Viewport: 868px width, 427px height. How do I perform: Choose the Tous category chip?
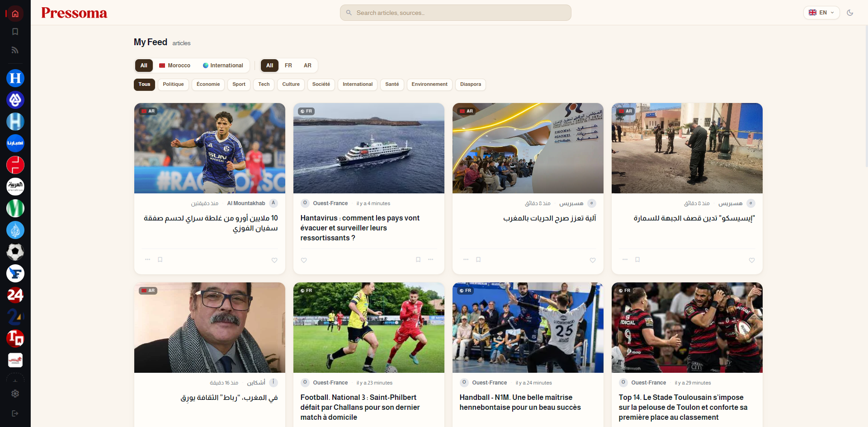click(144, 84)
